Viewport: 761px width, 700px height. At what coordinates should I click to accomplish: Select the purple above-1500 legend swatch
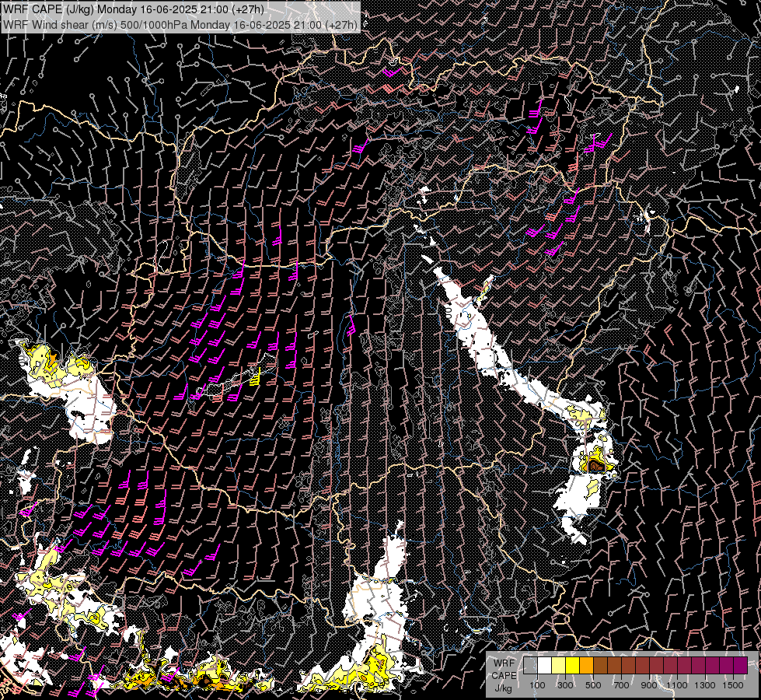[x=740, y=666]
